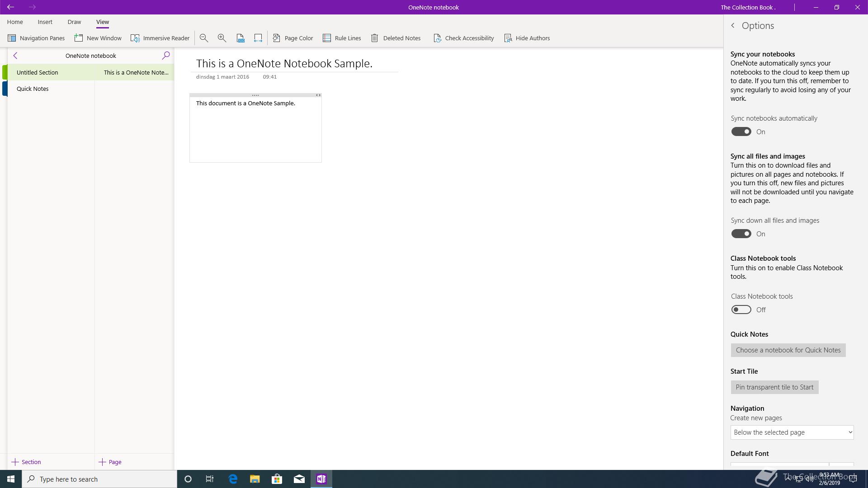The image size is (868, 488).
Task: Open Create new pages dropdown
Action: (x=792, y=432)
